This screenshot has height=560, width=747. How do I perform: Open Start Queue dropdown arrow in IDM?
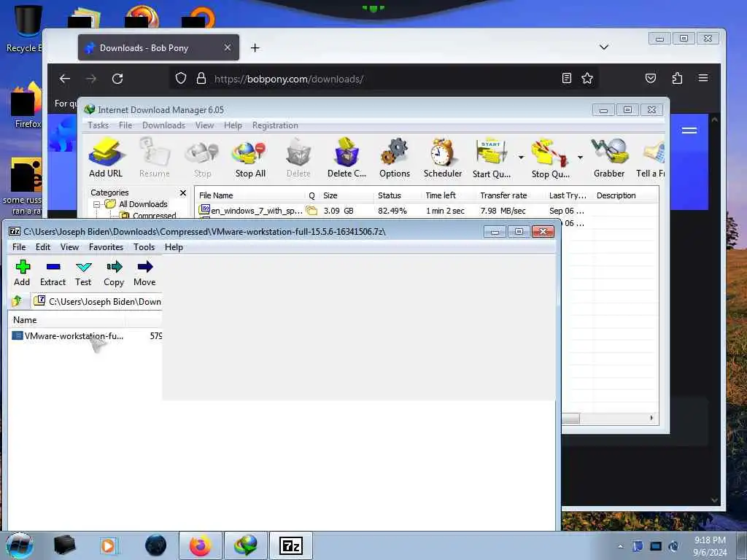[521, 157]
